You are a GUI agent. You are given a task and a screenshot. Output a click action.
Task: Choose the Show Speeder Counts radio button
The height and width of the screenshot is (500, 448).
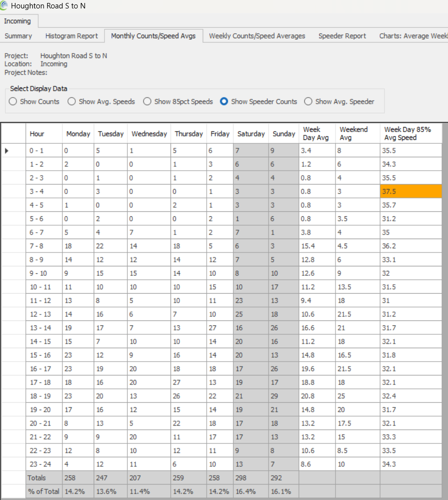[224, 101]
